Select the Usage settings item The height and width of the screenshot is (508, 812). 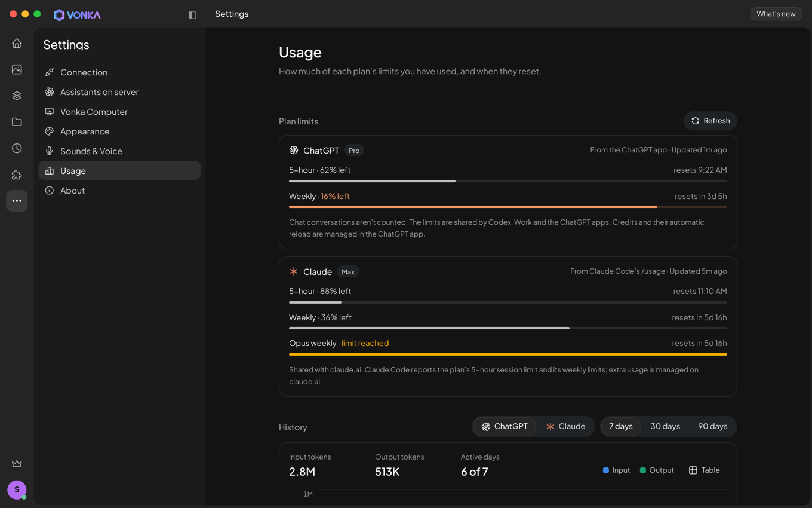pos(119,171)
